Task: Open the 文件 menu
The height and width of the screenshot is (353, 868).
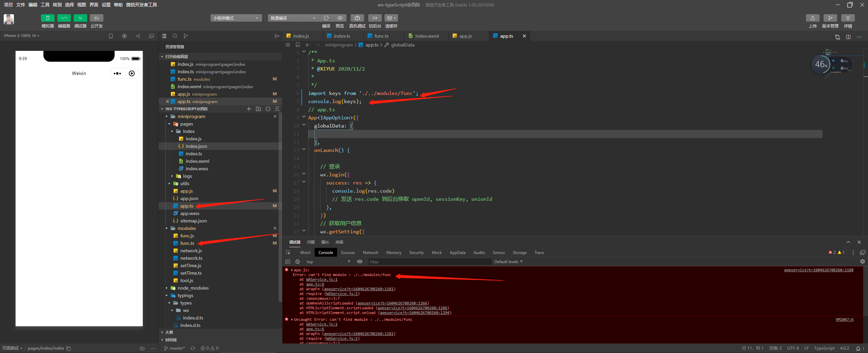Action: [x=21, y=5]
